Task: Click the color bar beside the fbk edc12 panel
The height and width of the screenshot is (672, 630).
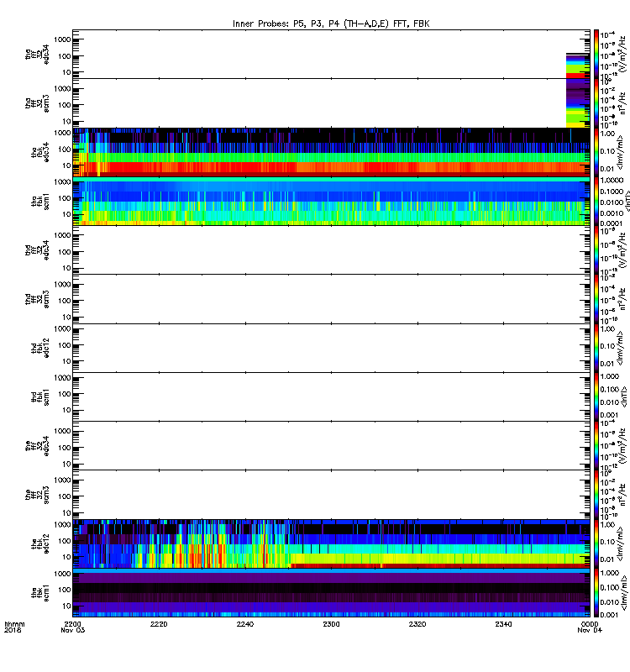Action: [x=596, y=543]
